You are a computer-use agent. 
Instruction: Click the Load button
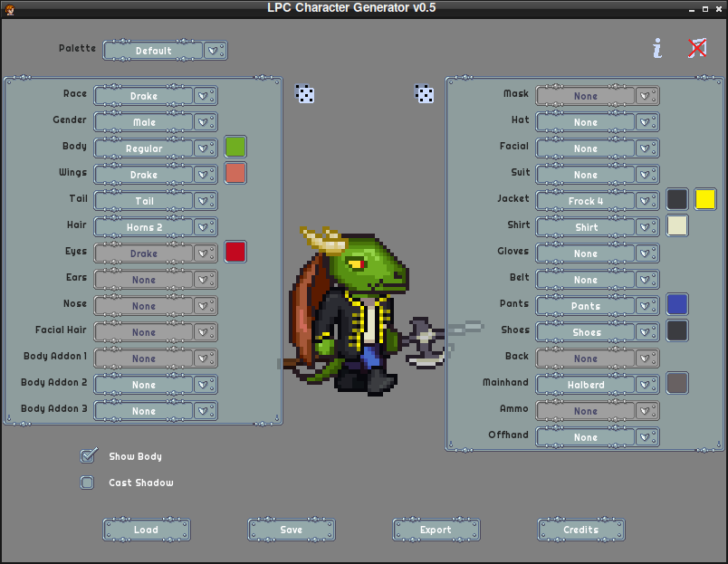pos(147,530)
